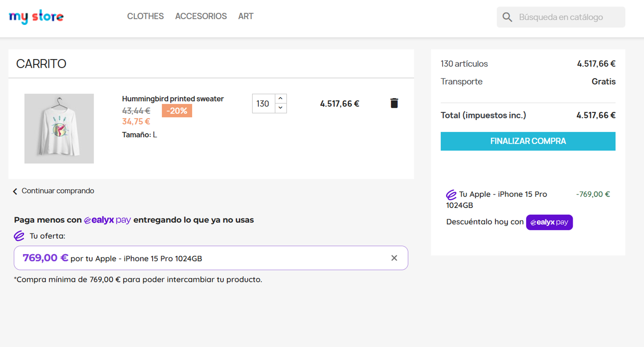
Task: Increase the sweater quantity with the up arrow
Action: 280,99
